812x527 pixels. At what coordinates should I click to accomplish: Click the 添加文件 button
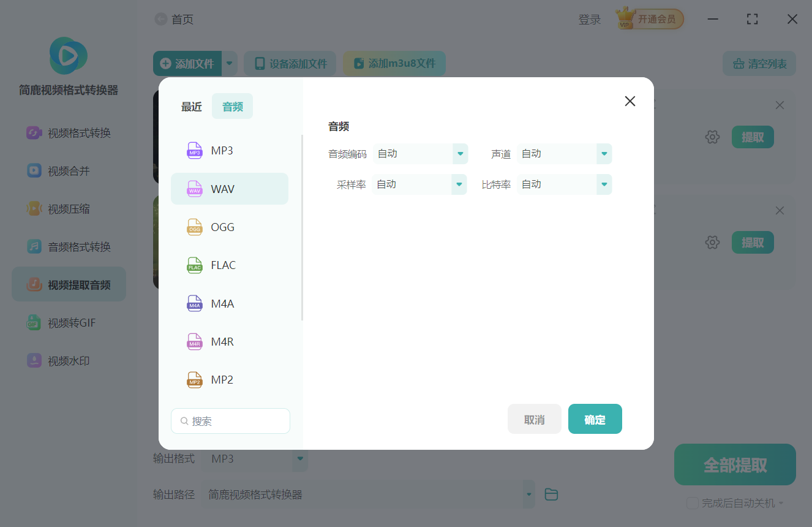tap(187, 63)
